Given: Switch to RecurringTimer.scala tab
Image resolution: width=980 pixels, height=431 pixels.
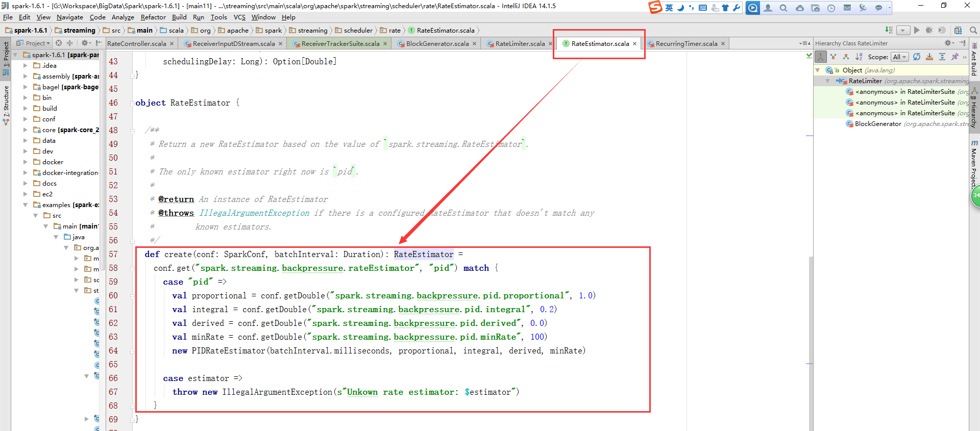Looking at the screenshot, I should tap(686, 43).
